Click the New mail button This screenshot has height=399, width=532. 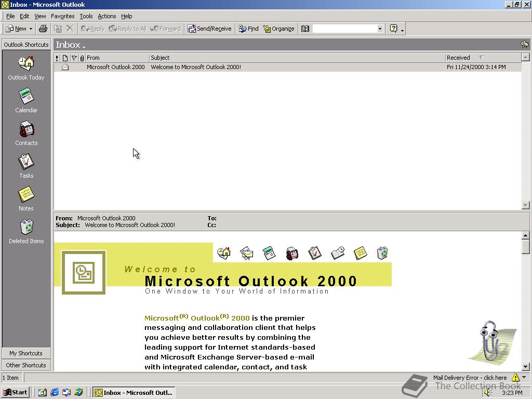coord(16,29)
